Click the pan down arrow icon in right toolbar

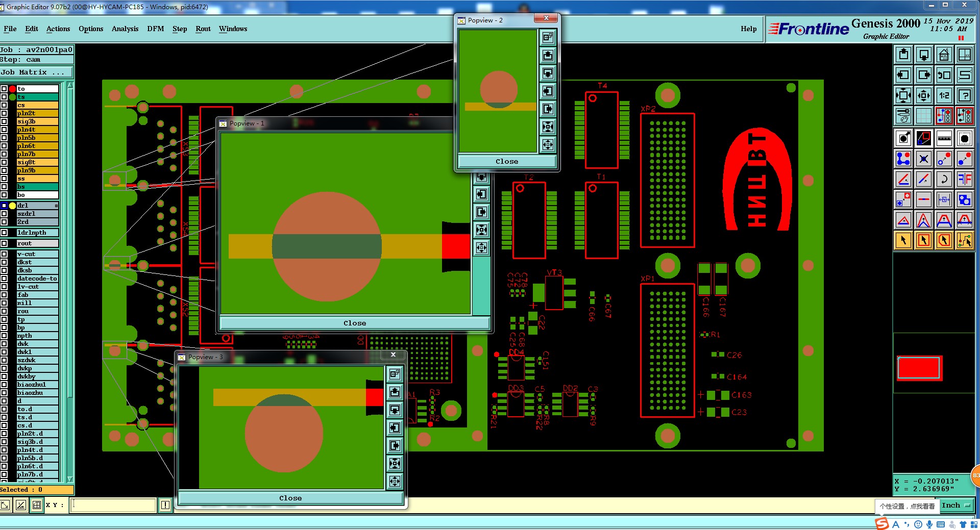click(x=923, y=55)
